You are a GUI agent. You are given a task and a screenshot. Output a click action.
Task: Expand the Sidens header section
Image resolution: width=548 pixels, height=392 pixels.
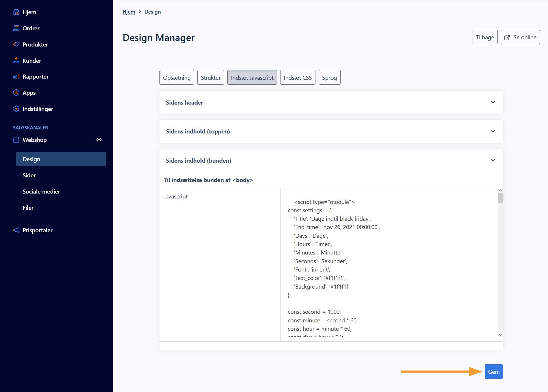point(493,103)
